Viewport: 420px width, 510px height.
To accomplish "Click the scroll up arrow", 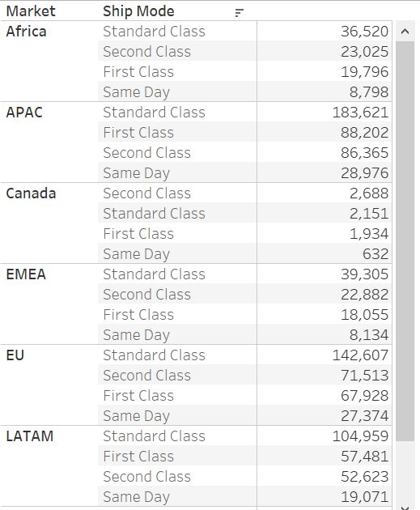I will (405, 32).
